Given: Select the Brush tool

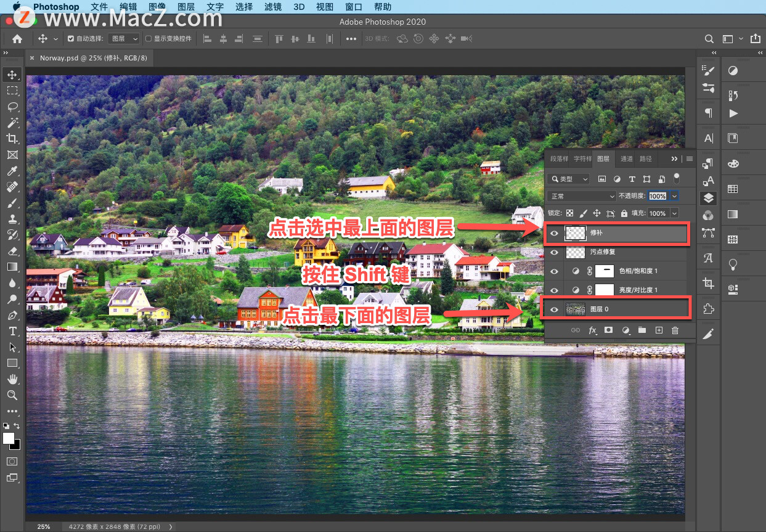Looking at the screenshot, I should click(12, 203).
